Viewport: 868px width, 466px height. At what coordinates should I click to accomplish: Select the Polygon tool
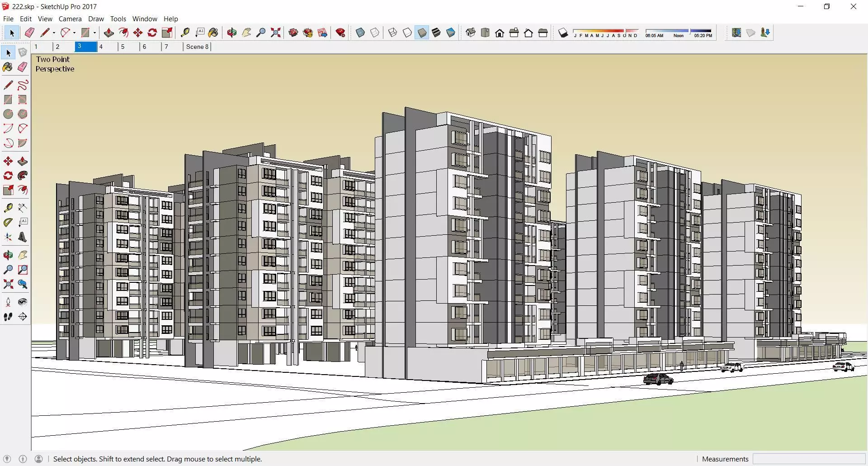[x=23, y=114]
